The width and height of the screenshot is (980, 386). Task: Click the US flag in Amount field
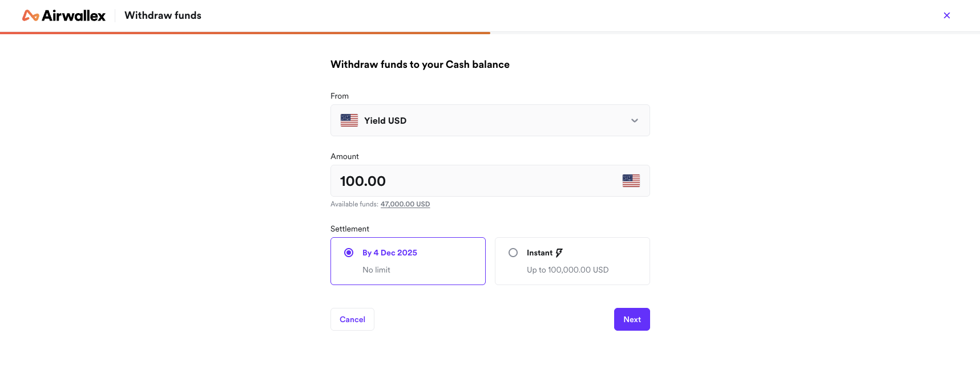(631, 181)
